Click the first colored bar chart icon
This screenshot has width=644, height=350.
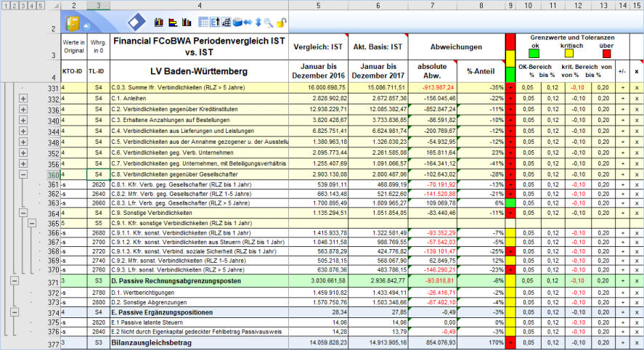coord(160,23)
